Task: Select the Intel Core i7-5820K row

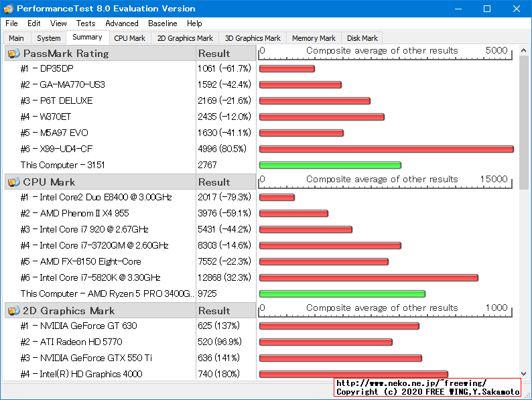Action: [101, 277]
